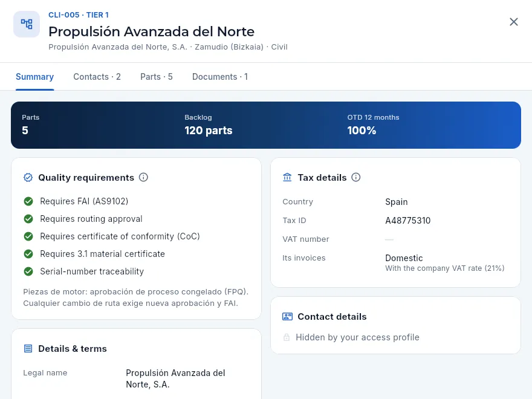The width and height of the screenshot is (532, 399).
Task: Click the Piezas de motor FPQ note
Action: click(x=135, y=297)
